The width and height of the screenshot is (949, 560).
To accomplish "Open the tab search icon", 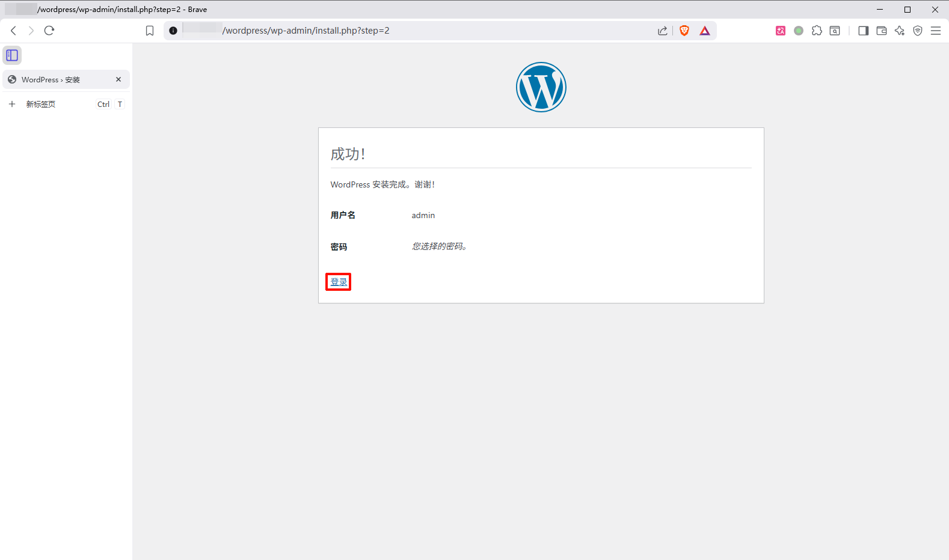I will click(x=835, y=31).
